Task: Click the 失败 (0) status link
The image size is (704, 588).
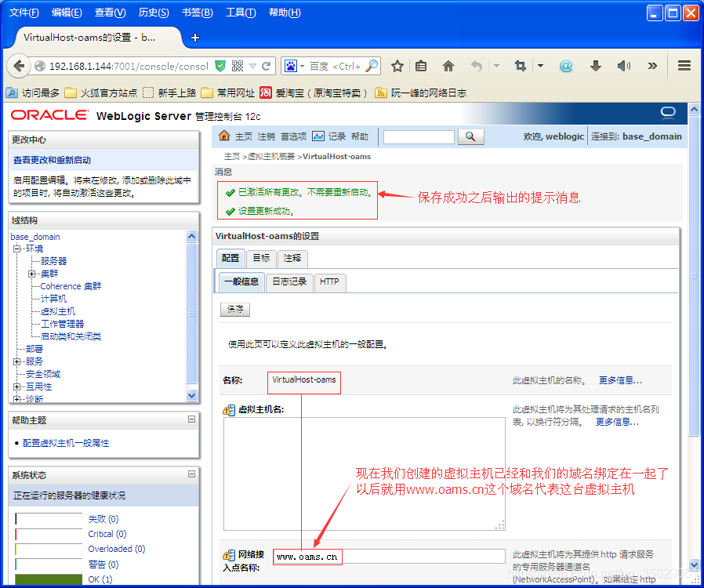Action: 103,519
